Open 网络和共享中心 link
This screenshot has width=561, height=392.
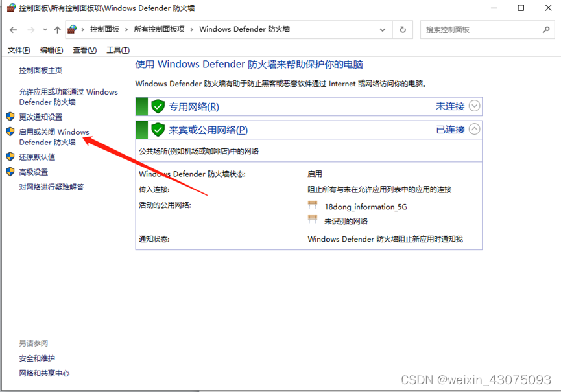tap(44, 373)
